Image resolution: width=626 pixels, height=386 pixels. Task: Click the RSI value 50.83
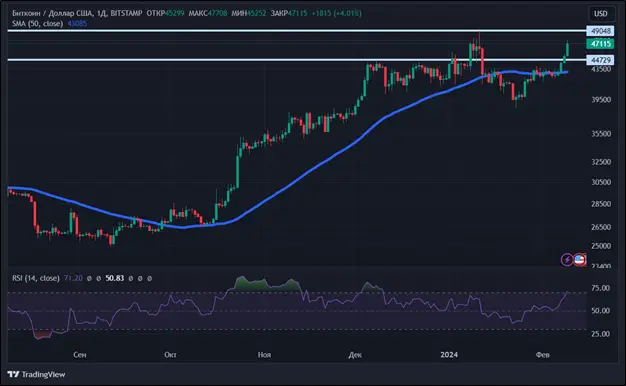pos(115,278)
